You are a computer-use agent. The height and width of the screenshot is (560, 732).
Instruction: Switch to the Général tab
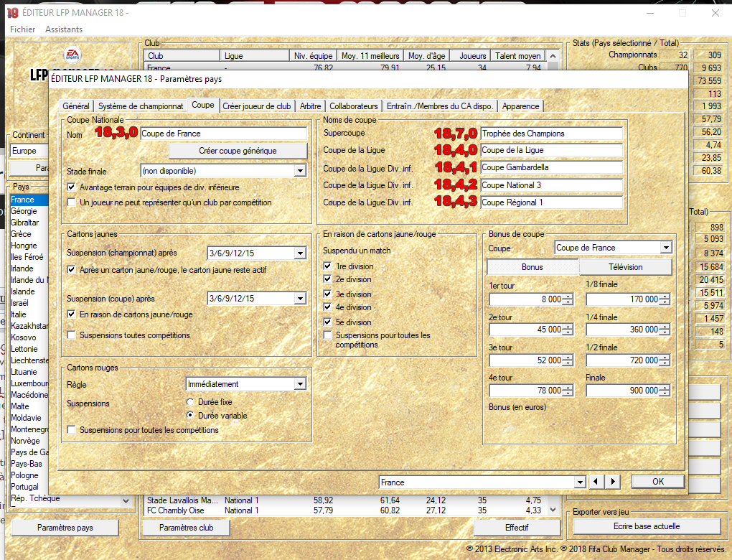coord(76,106)
